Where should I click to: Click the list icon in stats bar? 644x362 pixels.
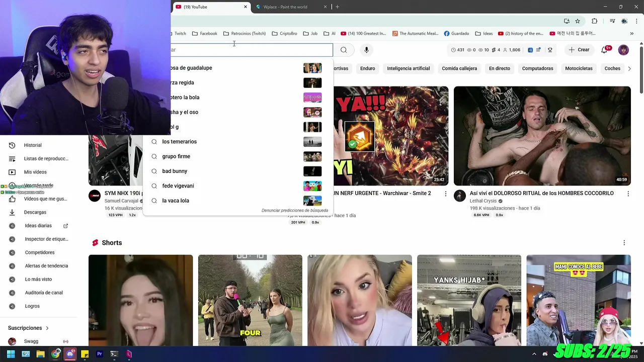pyautogui.click(x=538, y=50)
